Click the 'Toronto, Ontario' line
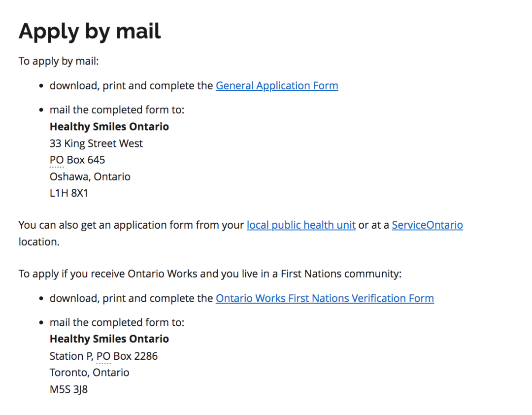 point(89,373)
